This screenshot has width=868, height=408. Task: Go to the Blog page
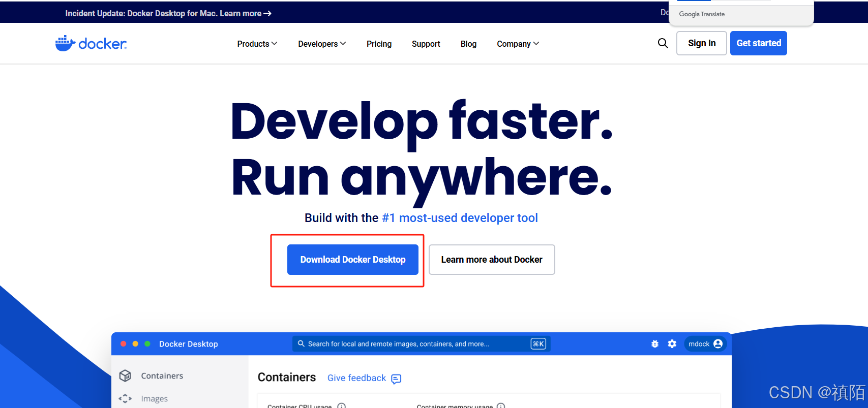(468, 44)
